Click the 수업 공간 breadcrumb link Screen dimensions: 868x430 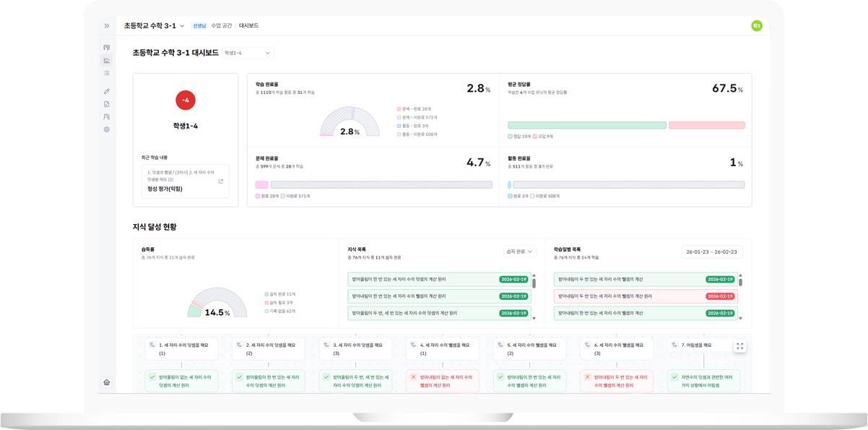tap(221, 26)
